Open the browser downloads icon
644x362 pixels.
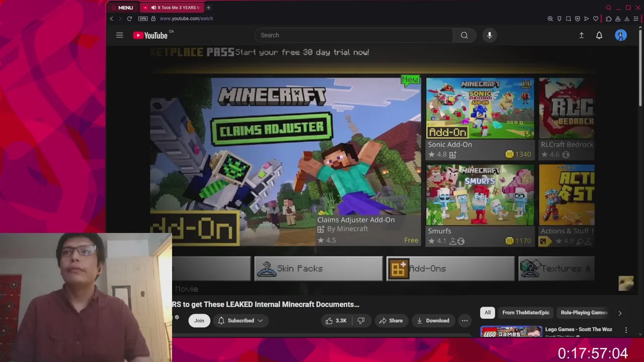[x=626, y=19]
